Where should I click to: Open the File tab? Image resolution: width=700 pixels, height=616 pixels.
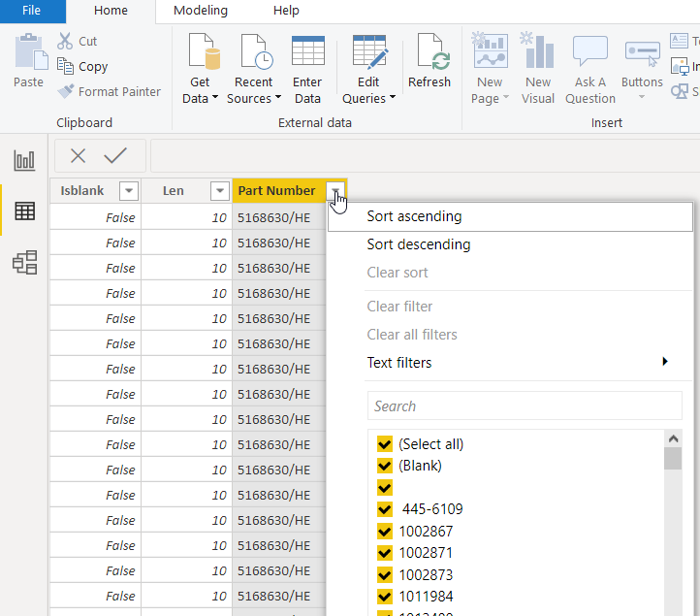pos(33,11)
